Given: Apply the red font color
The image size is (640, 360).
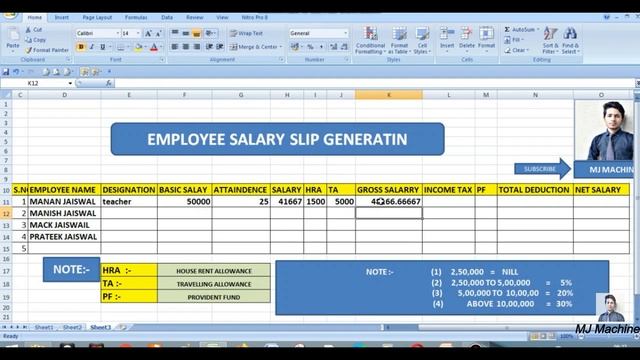Looking at the screenshot, I should tap(154, 47).
